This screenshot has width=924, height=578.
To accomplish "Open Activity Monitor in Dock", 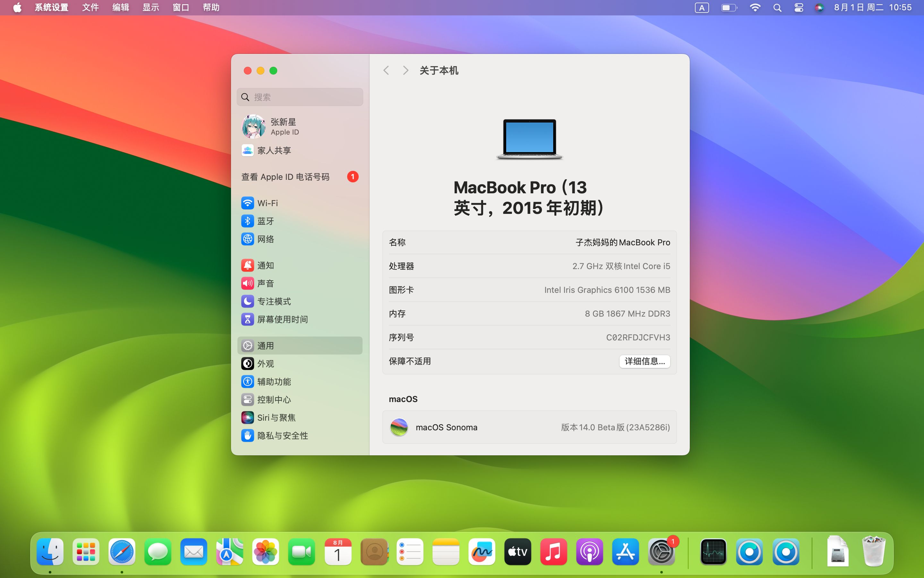I will pyautogui.click(x=713, y=552).
